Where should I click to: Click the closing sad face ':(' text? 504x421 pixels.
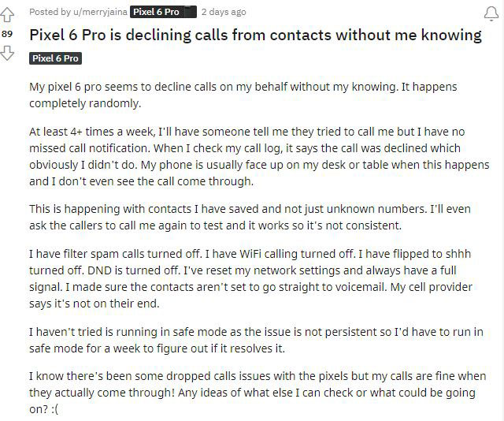coord(54,409)
